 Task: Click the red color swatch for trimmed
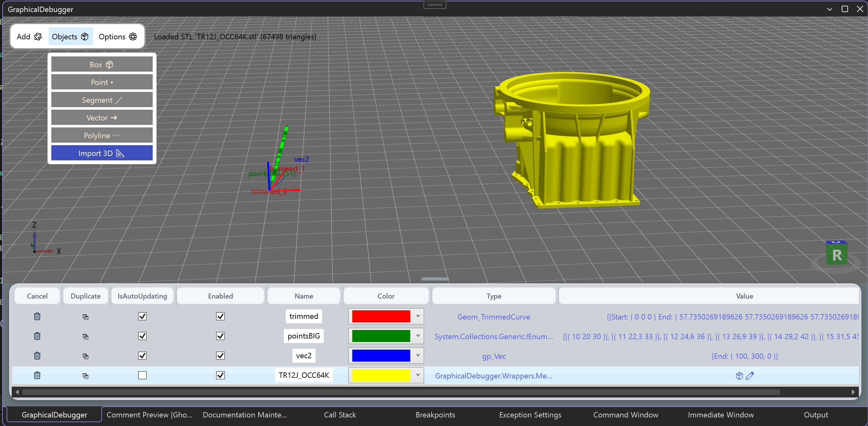tap(381, 316)
